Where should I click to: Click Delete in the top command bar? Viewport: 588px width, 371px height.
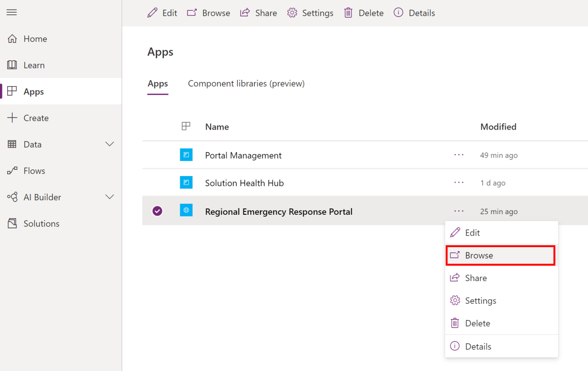[x=363, y=13]
